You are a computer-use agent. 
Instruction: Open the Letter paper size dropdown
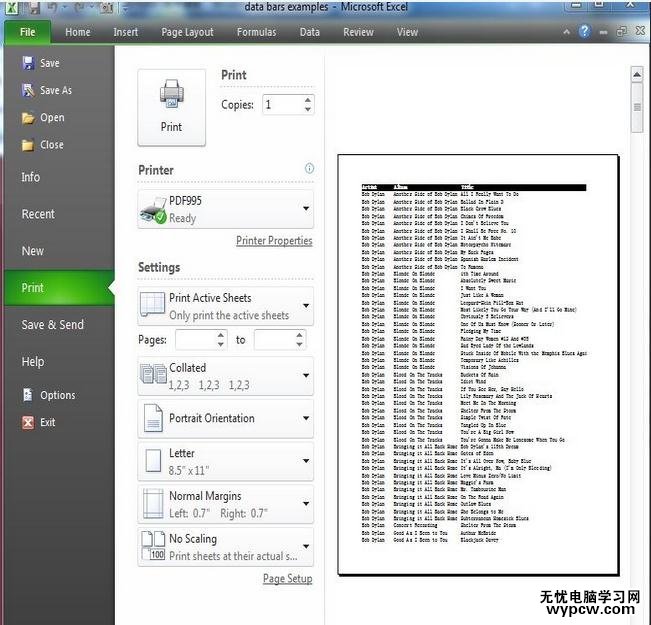tap(306, 461)
